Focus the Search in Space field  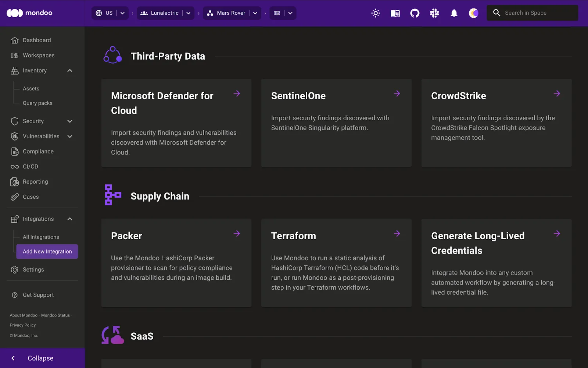pyautogui.click(x=532, y=13)
